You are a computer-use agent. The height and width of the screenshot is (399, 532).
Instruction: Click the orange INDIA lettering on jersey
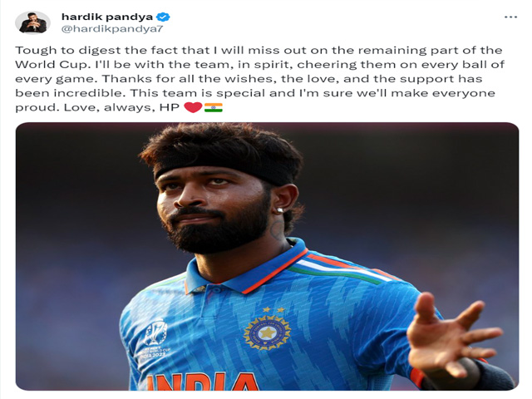click(x=202, y=382)
